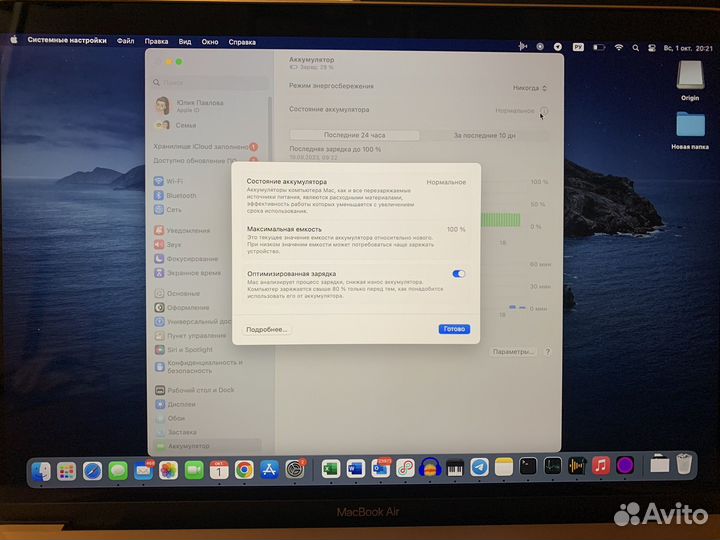This screenshot has width=720, height=540.
Task: Open Calendar from the Dock
Action: click(x=219, y=470)
